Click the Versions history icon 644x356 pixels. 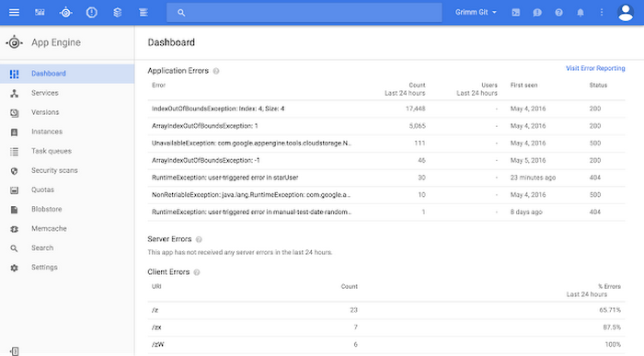click(15, 113)
